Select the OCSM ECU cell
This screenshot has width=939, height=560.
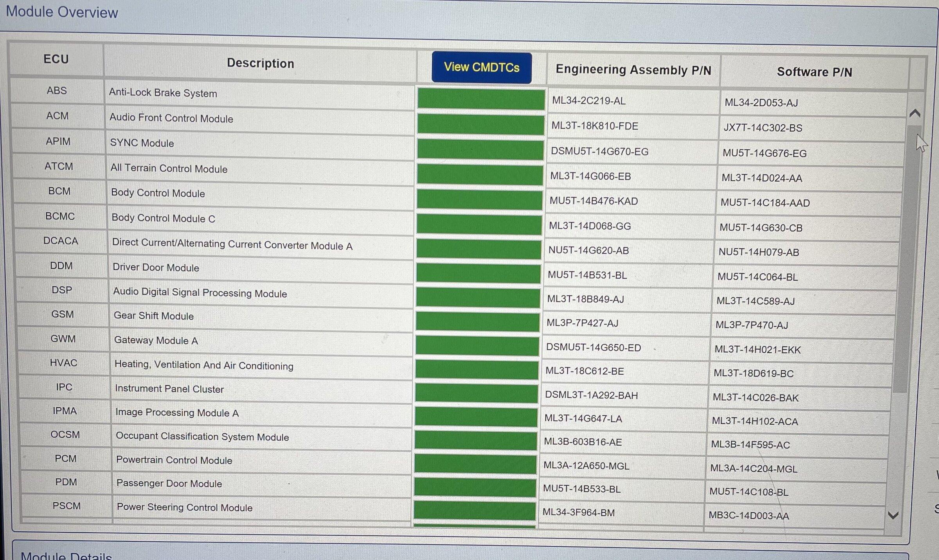65,435
